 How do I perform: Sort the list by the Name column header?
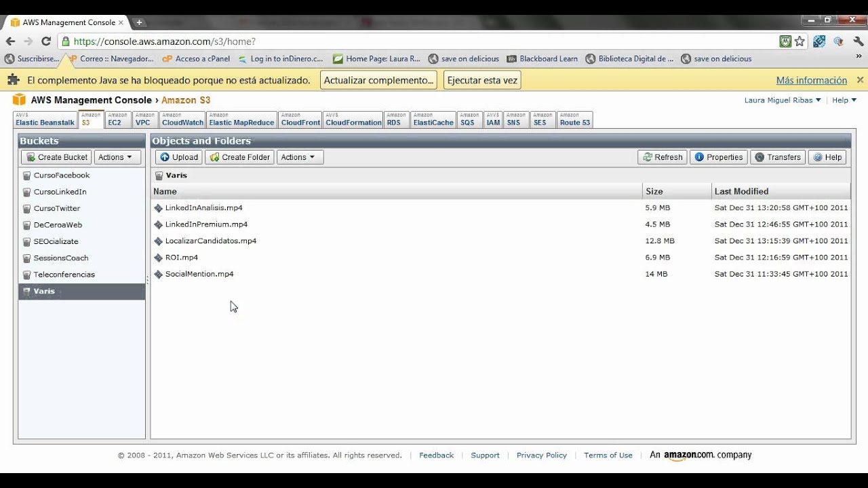(397, 191)
